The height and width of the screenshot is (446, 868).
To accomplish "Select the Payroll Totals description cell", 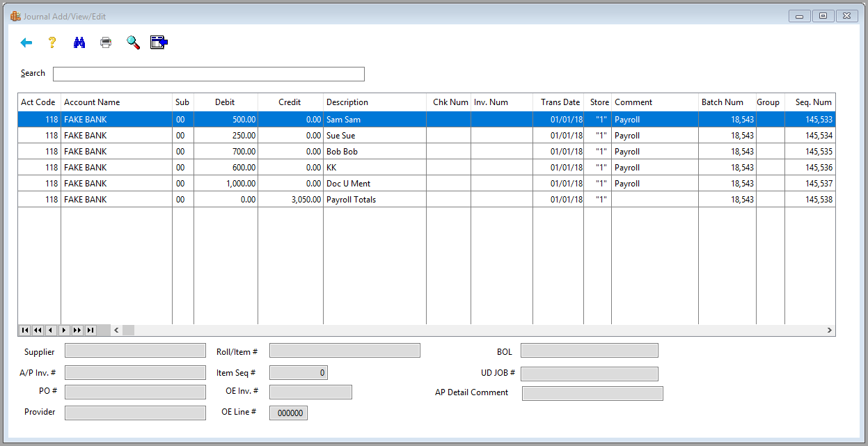I will click(375, 200).
